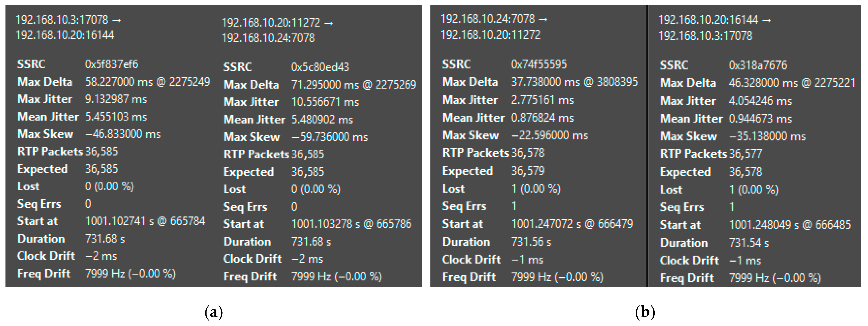Click the 192.168.10.24:7078 stream header

pyautogui.click(x=494, y=27)
